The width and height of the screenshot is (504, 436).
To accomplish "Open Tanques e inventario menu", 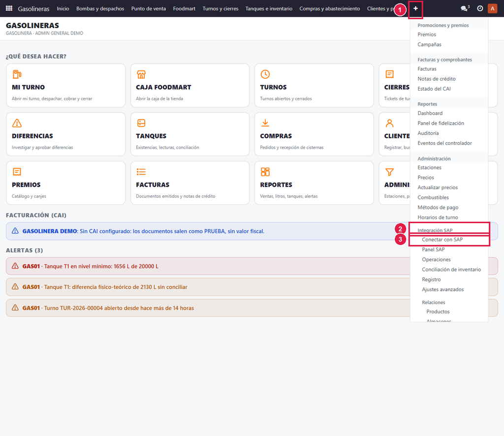I will pos(269,8).
